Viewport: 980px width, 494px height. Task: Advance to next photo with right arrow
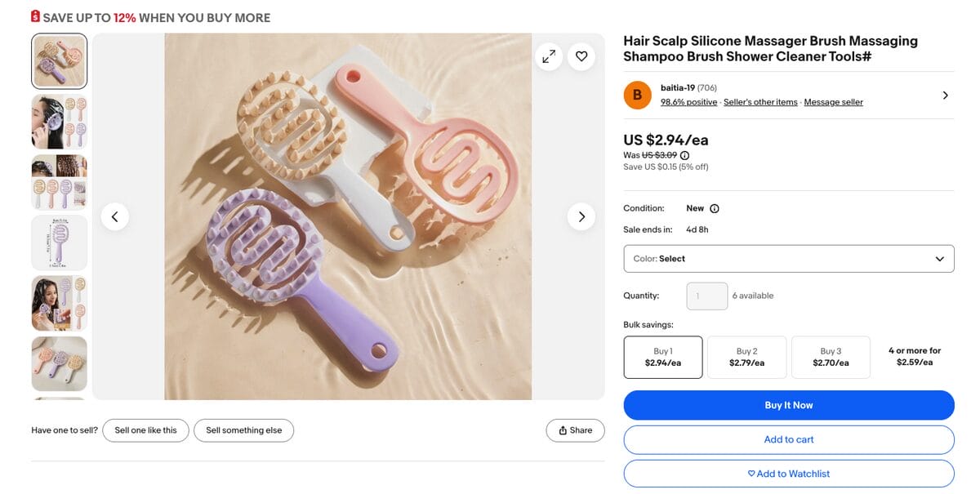[x=581, y=216]
